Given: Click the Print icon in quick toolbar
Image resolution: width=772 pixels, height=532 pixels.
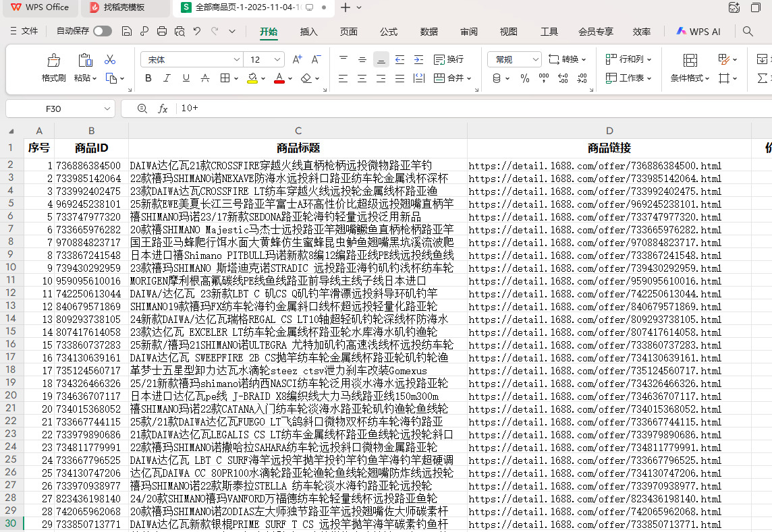Looking at the screenshot, I should tap(162, 31).
